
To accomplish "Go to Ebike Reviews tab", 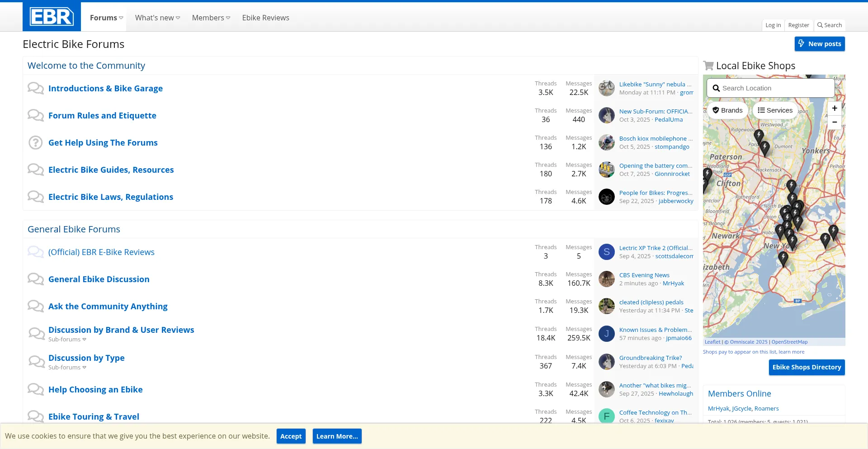I will 265,18.
